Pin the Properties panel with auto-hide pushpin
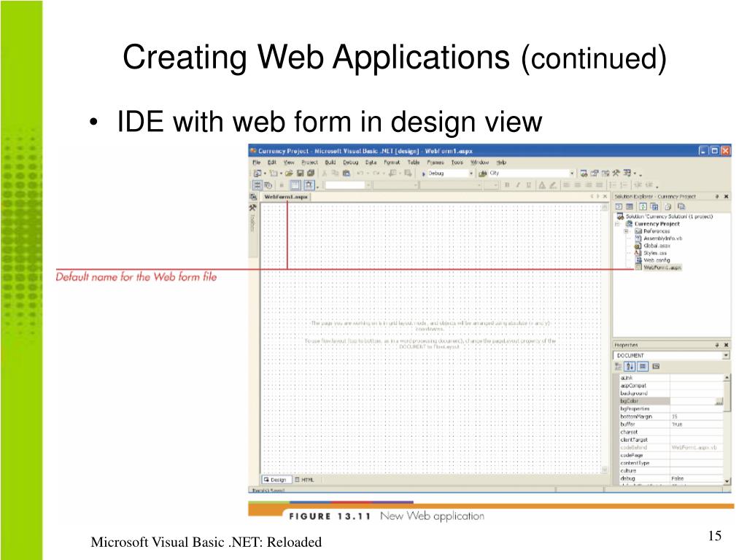 716,345
